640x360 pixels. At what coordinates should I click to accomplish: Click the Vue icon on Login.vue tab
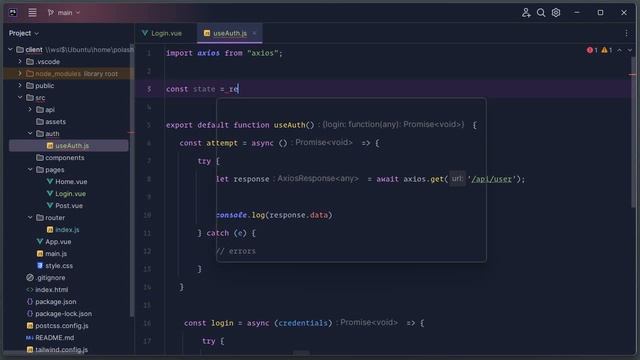[x=145, y=33]
